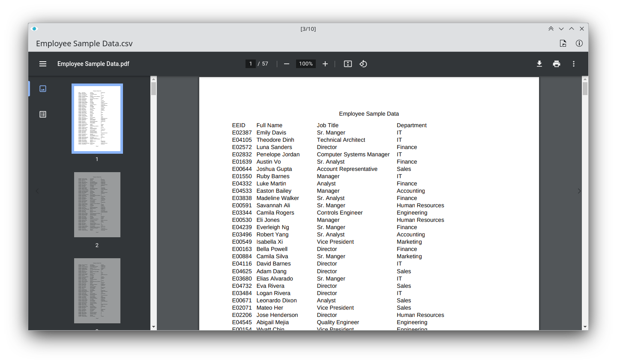
Task: Select the page number input field
Action: click(x=251, y=64)
